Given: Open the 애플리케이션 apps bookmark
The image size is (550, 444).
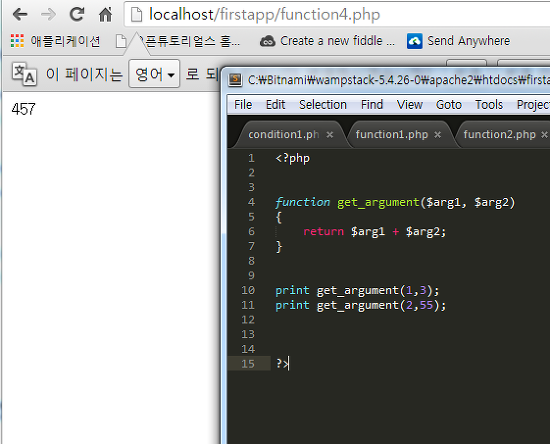Looking at the screenshot, I should click(55, 41).
